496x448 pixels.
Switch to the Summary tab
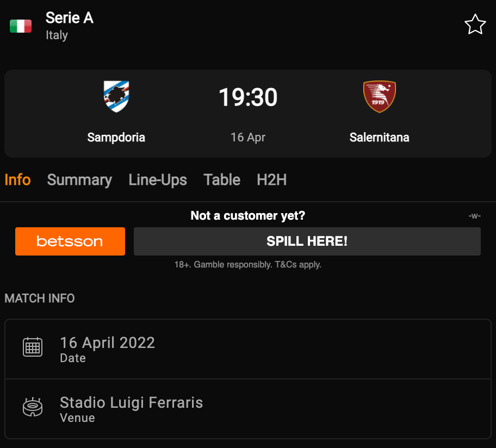point(79,180)
